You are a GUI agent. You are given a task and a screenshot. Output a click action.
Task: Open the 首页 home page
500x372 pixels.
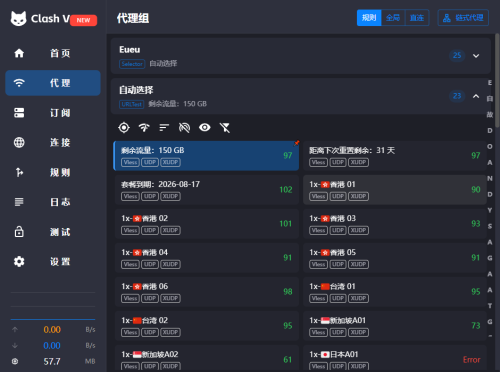point(53,53)
